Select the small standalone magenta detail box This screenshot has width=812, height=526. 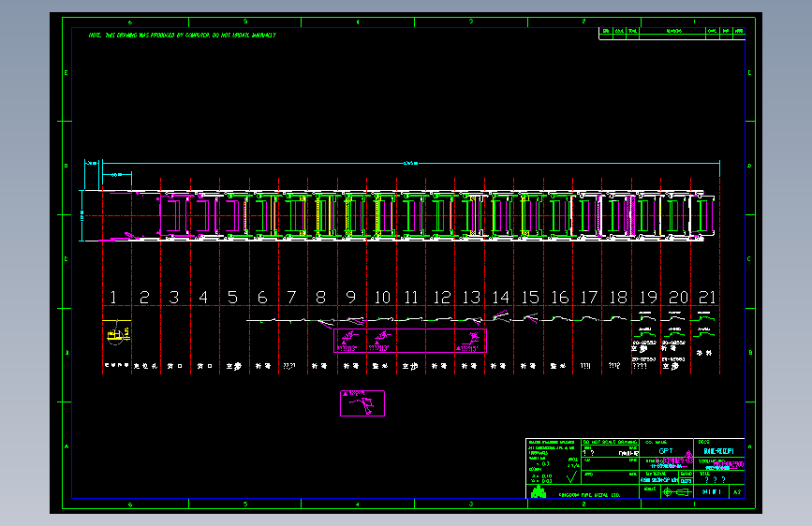[x=362, y=403]
